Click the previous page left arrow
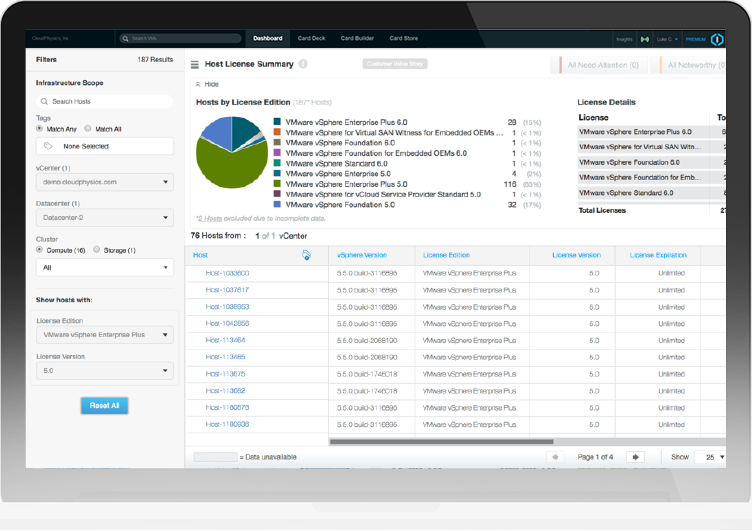This screenshot has height=531, width=752. click(x=557, y=457)
